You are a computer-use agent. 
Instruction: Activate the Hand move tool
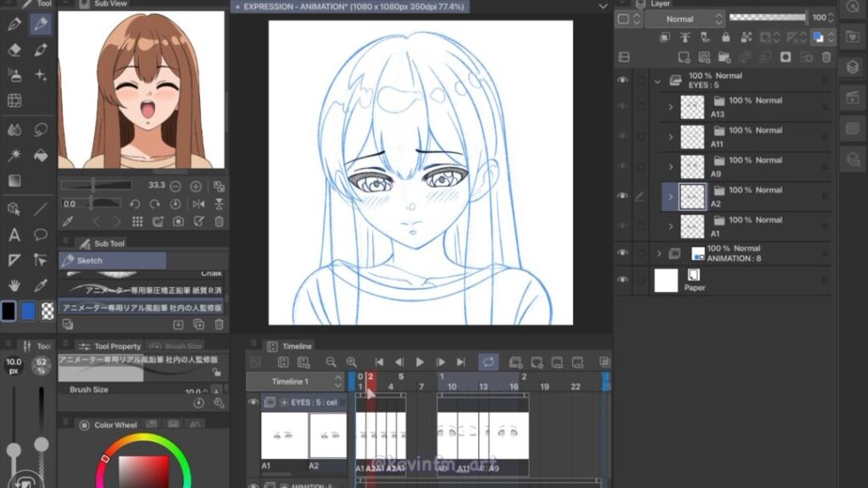tap(14, 286)
